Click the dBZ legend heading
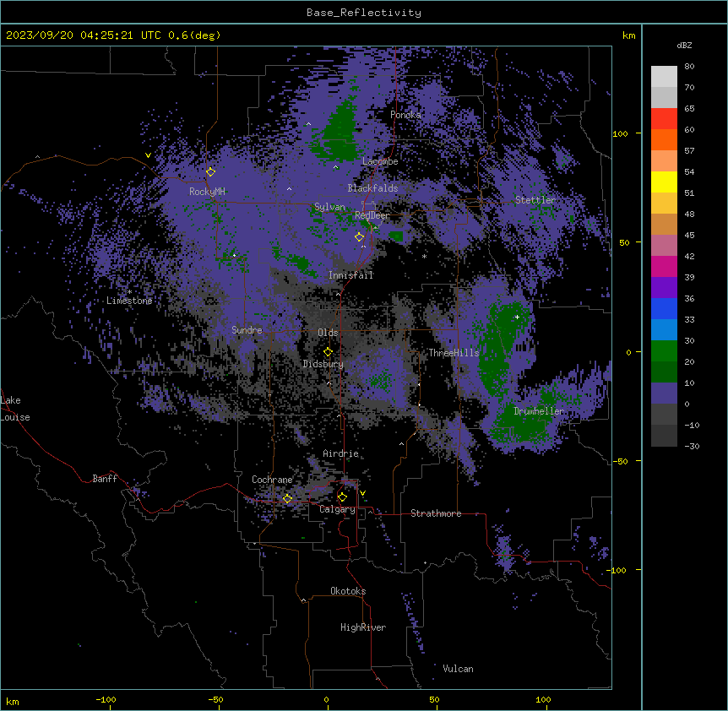The width and height of the screenshot is (728, 711). tap(684, 45)
